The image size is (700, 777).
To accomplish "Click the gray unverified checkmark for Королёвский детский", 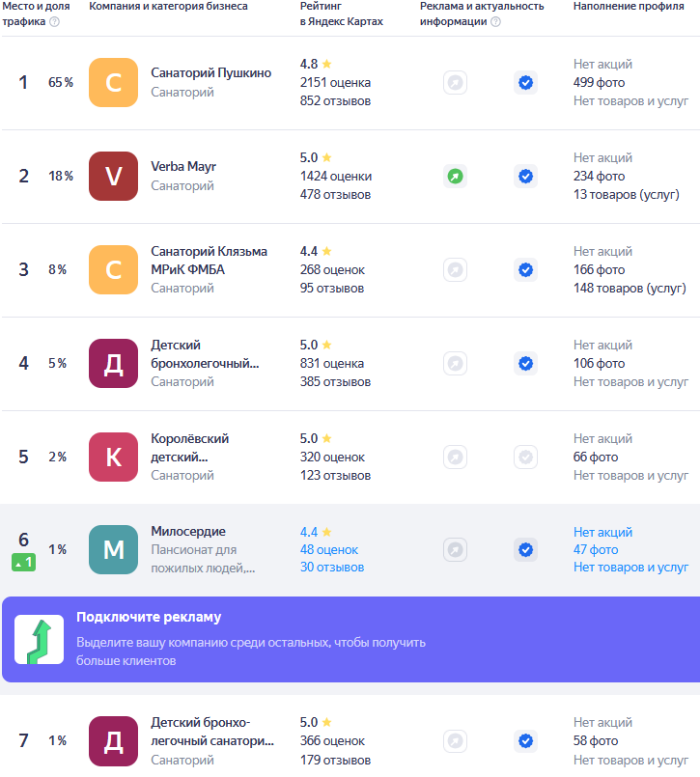I will tap(525, 457).
